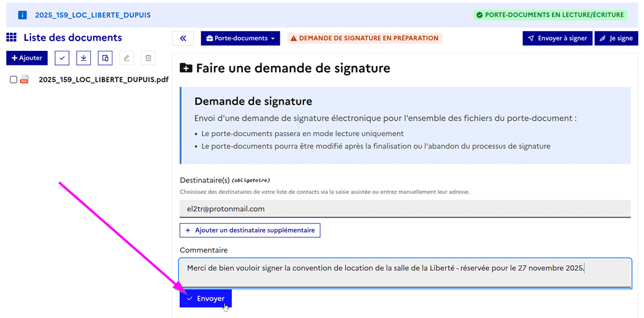Tick the 2025_159_LOC_LIBERTE_DUPUIS.pdf checkbox
The width and height of the screenshot is (644, 318).
[x=13, y=79]
